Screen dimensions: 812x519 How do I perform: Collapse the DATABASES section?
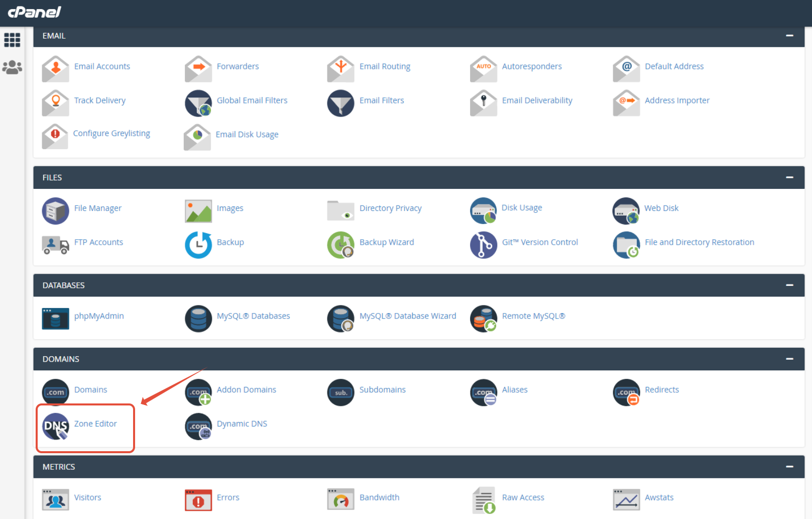click(x=789, y=285)
